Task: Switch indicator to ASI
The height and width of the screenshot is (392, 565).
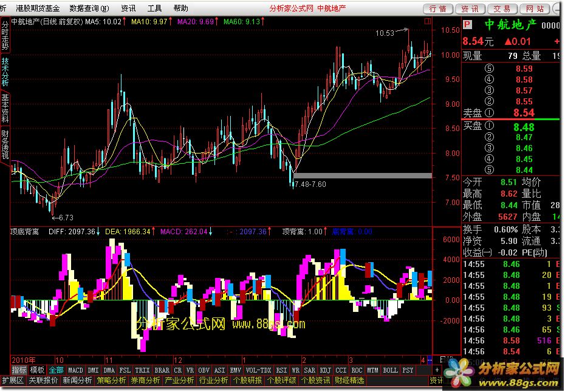Action: click(219, 370)
